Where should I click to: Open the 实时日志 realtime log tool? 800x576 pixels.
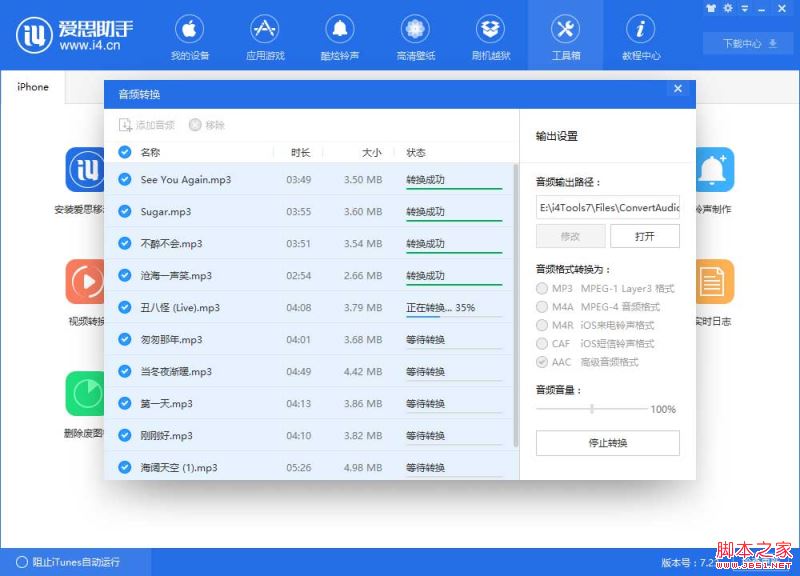715,282
